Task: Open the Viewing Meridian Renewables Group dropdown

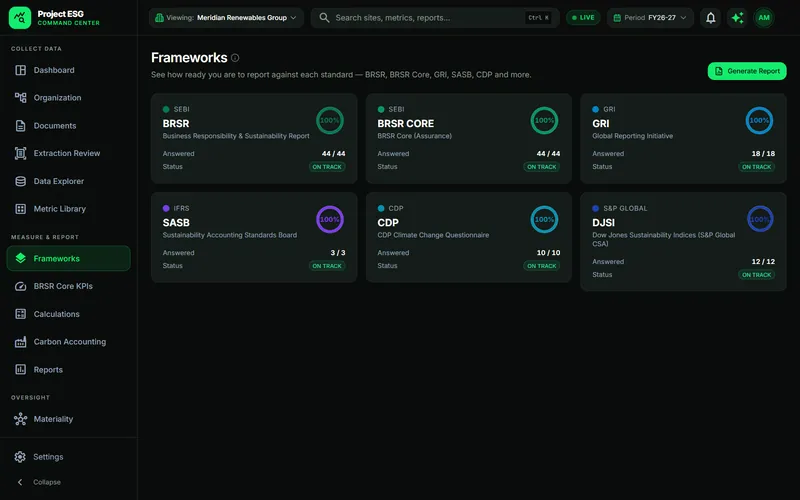Action: click(227, 18)
